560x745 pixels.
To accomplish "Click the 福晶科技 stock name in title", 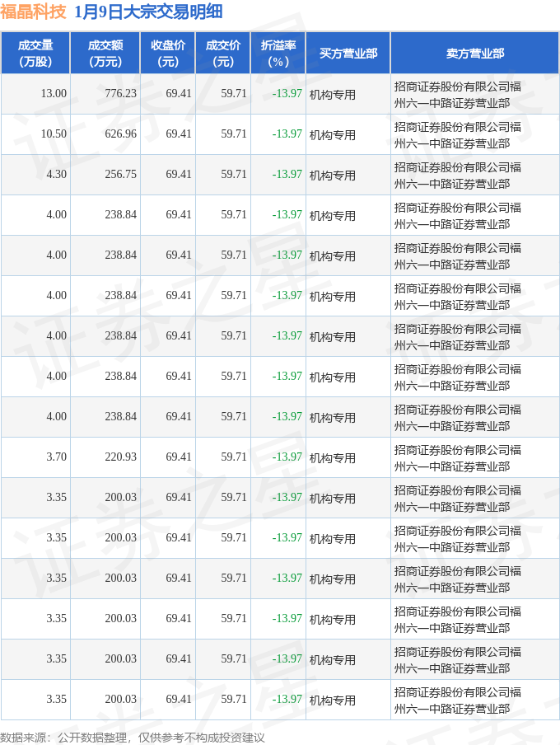I will point(33,12).
